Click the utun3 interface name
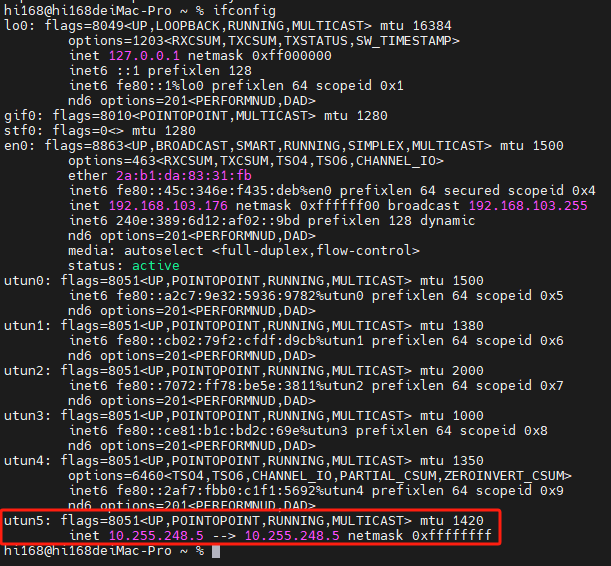 pyautogui.click(x=27, y=416)
